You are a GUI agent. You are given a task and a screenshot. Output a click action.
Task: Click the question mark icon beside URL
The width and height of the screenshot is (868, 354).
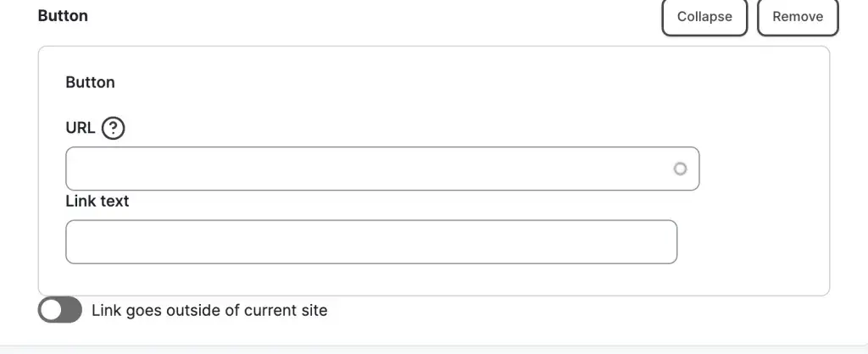click(x=114, y=129)
